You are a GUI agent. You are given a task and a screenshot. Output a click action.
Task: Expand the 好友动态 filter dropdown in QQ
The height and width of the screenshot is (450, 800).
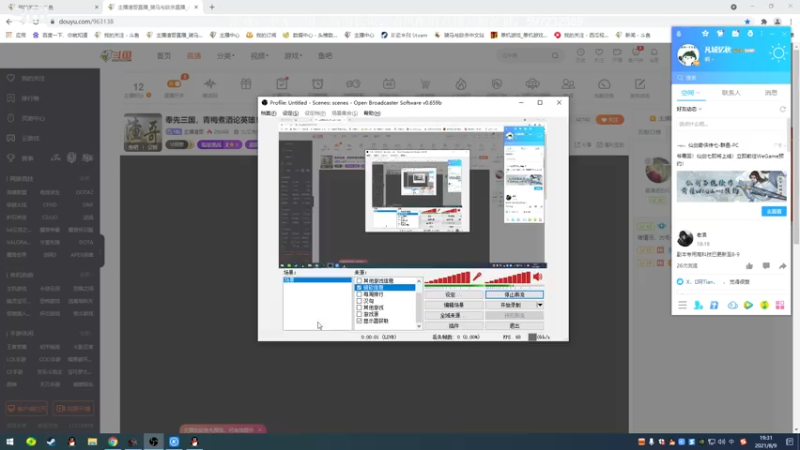690,109
